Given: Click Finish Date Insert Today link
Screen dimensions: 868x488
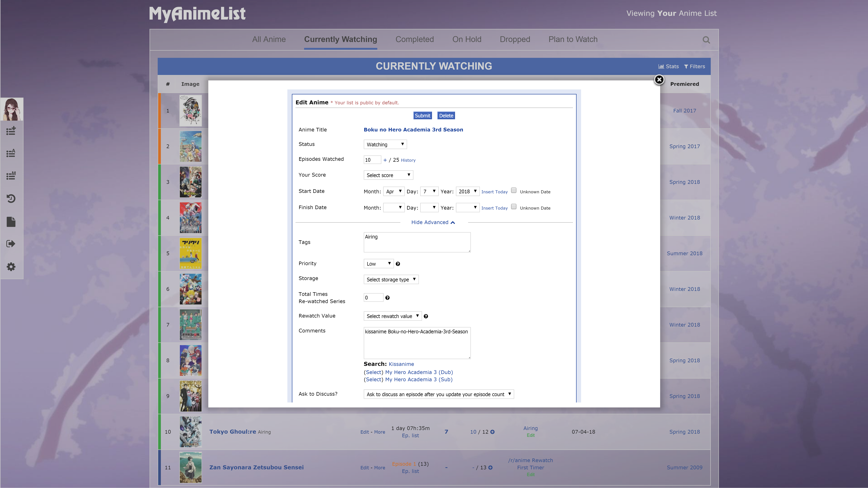Looking at the screenshot, I should (x=494, y=208).
